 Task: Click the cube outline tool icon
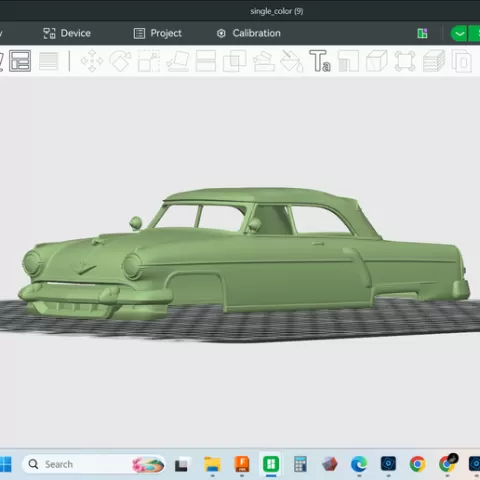coord(377,61)
